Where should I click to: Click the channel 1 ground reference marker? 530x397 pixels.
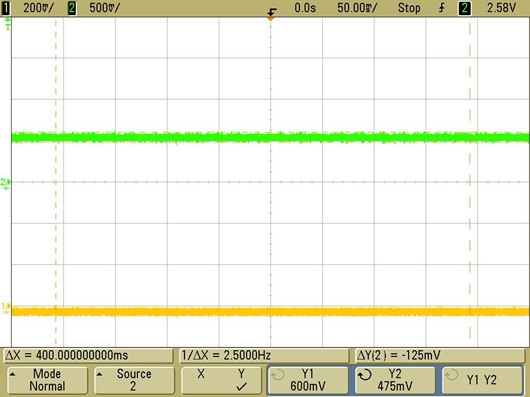[6, 308]
